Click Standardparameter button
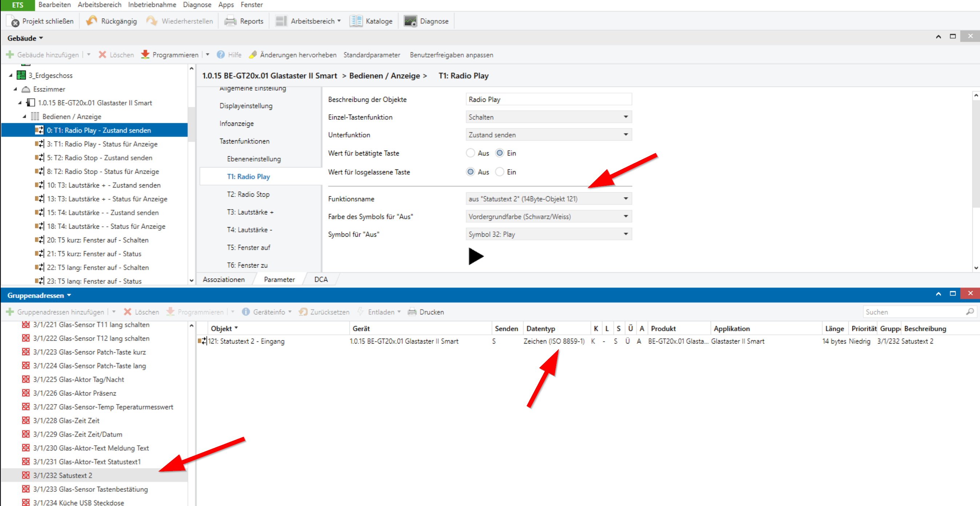The image size is (980, 506). tap(371, 55)
